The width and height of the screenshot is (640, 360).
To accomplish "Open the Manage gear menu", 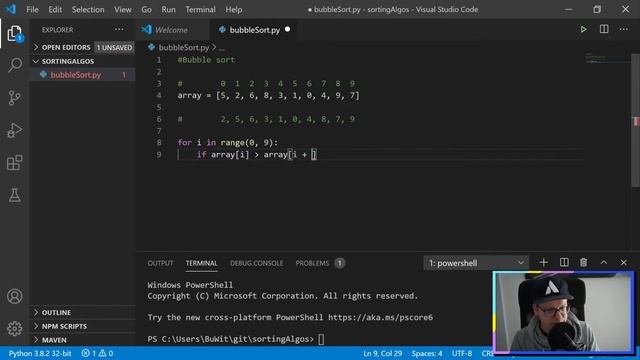I will (x=15, y=328).
